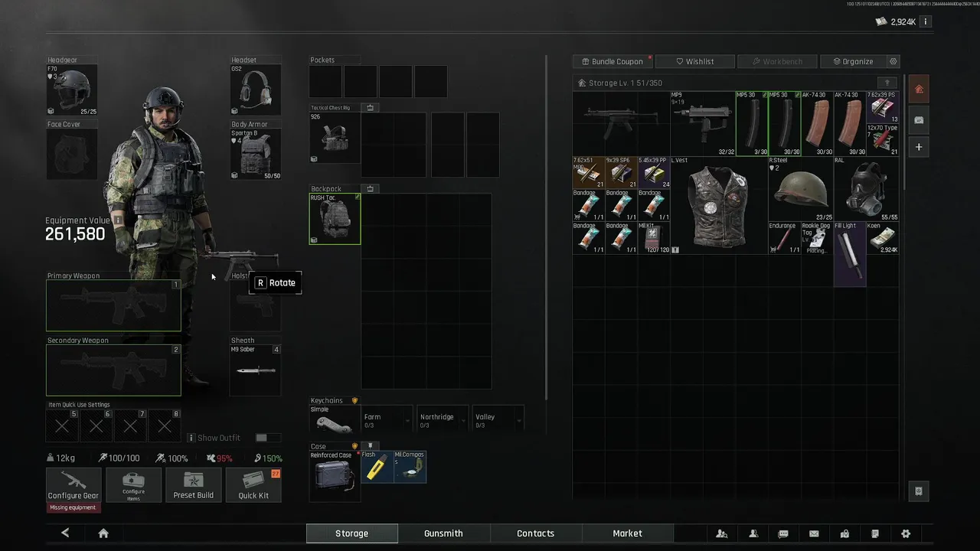Select the RAL gas mask
This screenshot has width=980, height=551.
[x=867, y=189]
